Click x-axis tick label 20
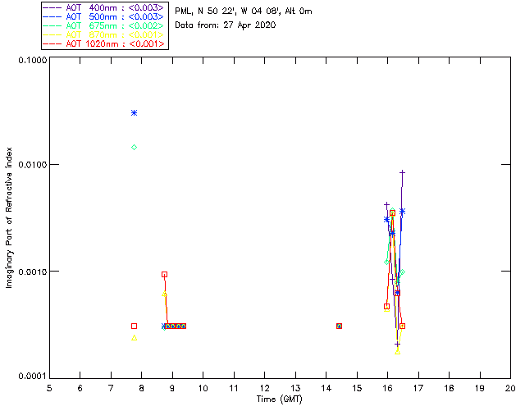This screenshot has width=525, height=420. point(510,388)
